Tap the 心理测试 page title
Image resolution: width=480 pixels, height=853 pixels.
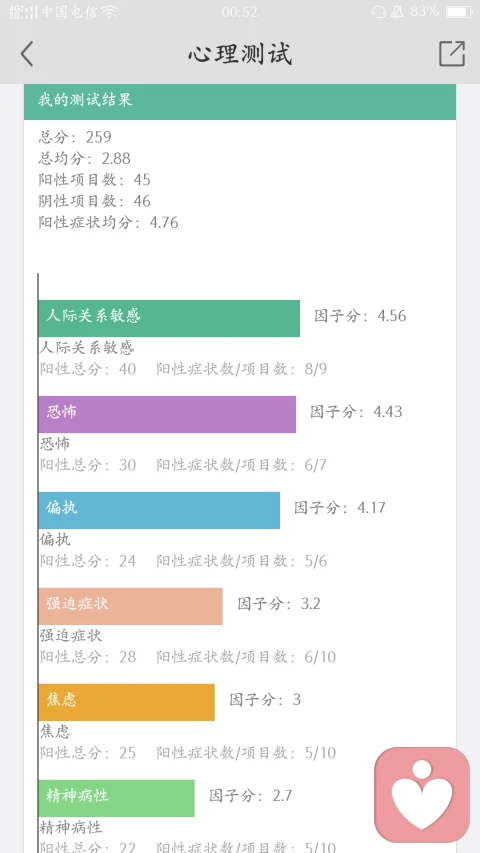tap(240, 54)
